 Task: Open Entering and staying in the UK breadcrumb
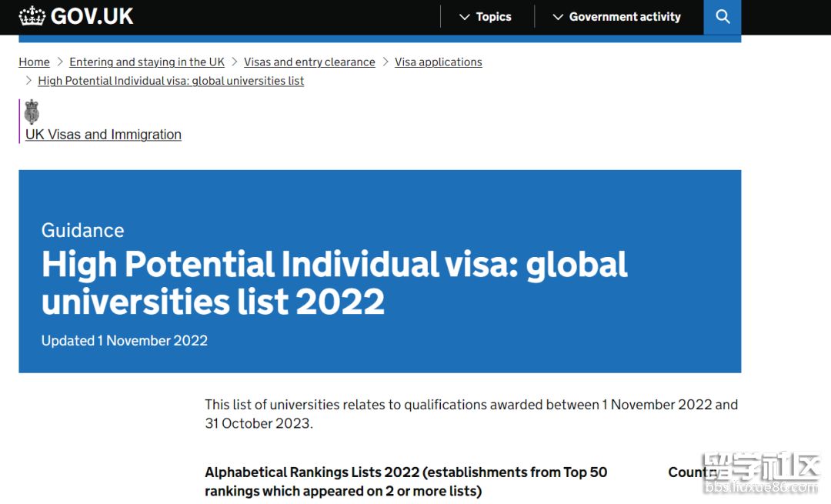coord(147,62)
